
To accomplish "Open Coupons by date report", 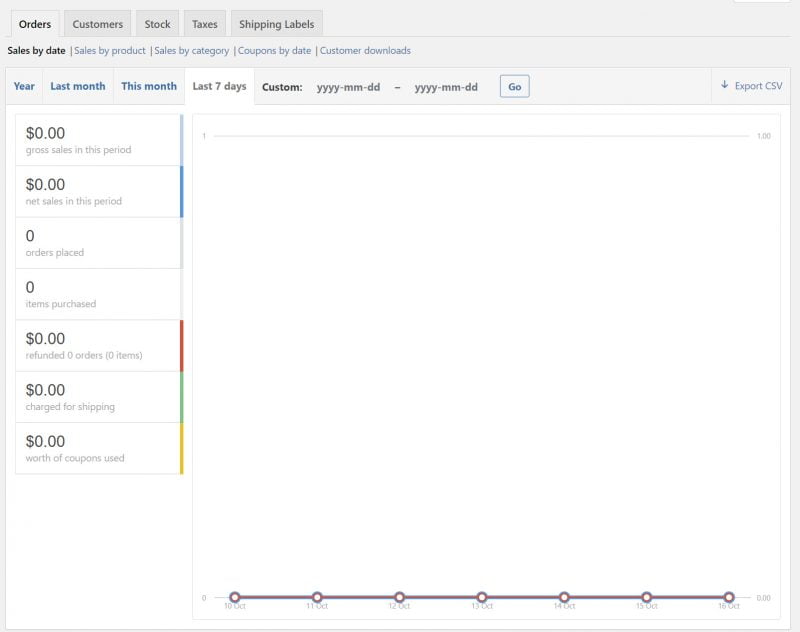I will point(274,50).
